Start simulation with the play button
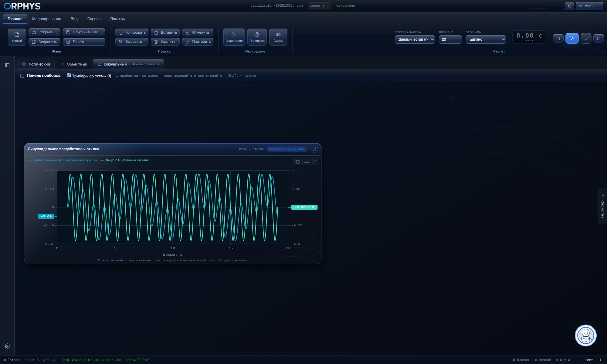The image size is (607, 364). pos(572,38)
